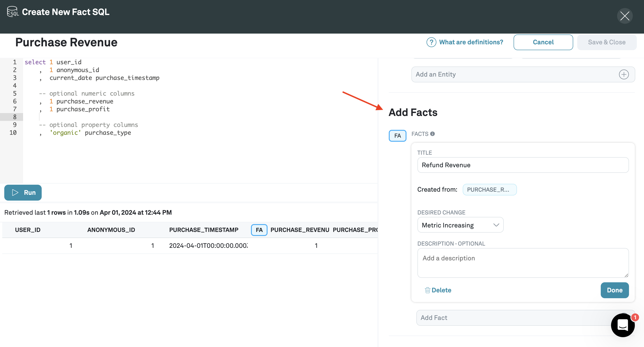
Task: Click the USER_ID column header
Action: (x=28, y=230)
